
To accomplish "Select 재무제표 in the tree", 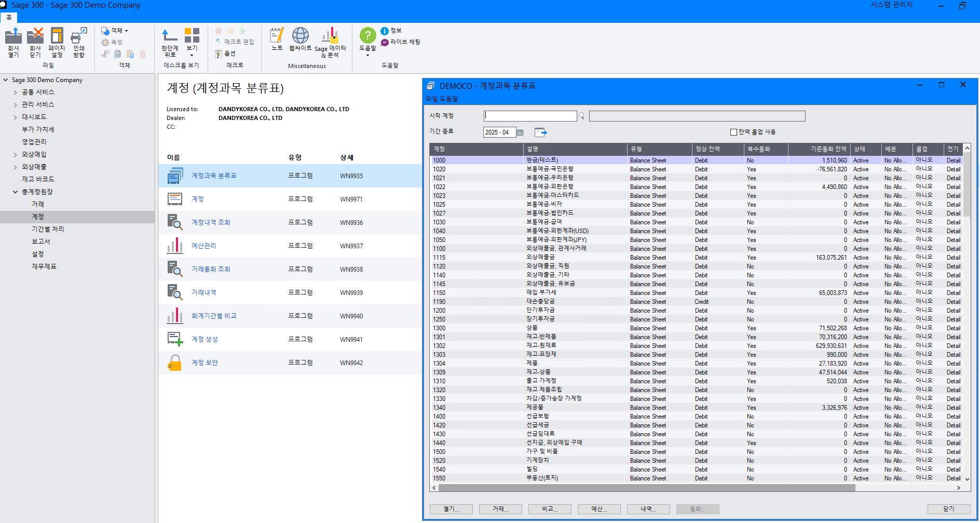I will [44, 266].
